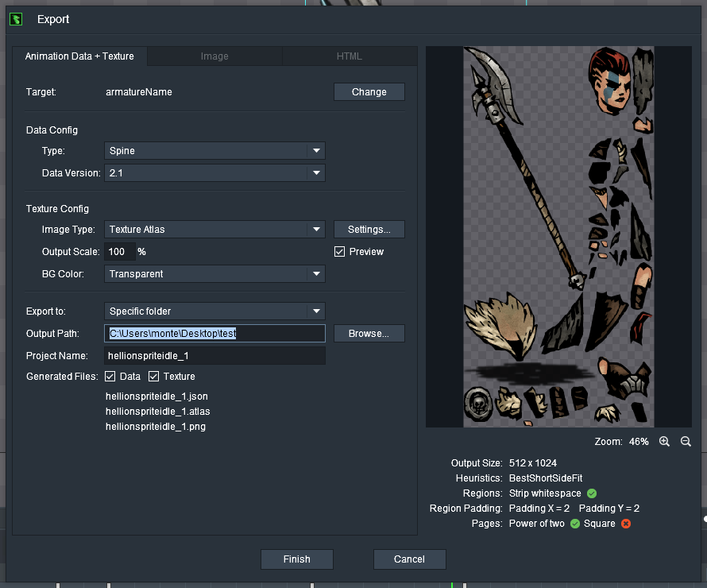The width and height of the screenshot is (707, 588).
Task: Switch to Animation Data + Texture tab
Action: (x=79, y=56)
